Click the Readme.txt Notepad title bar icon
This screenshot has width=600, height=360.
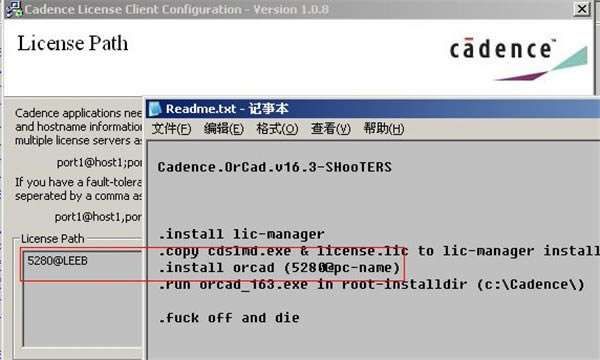[155, 109]
